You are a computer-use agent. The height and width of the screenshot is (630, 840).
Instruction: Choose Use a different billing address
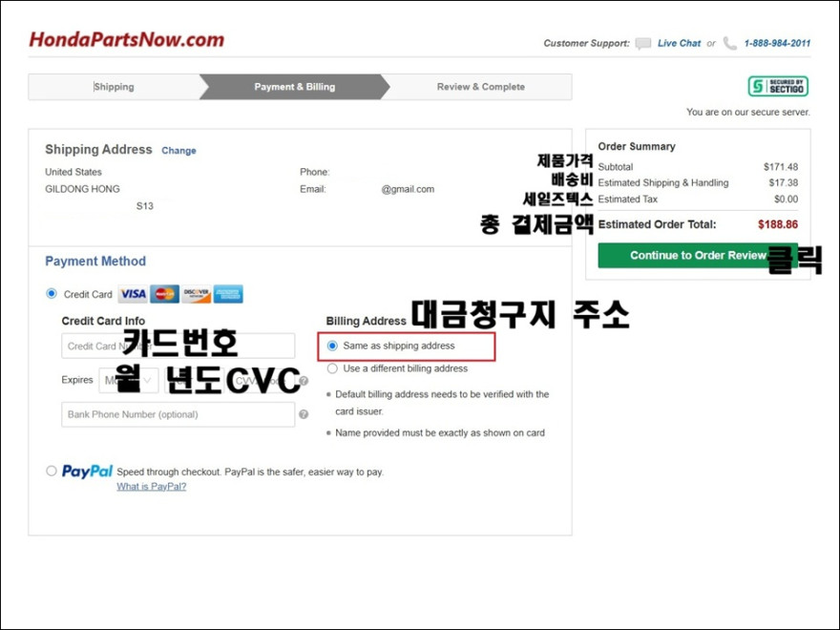tap(332, 368)
